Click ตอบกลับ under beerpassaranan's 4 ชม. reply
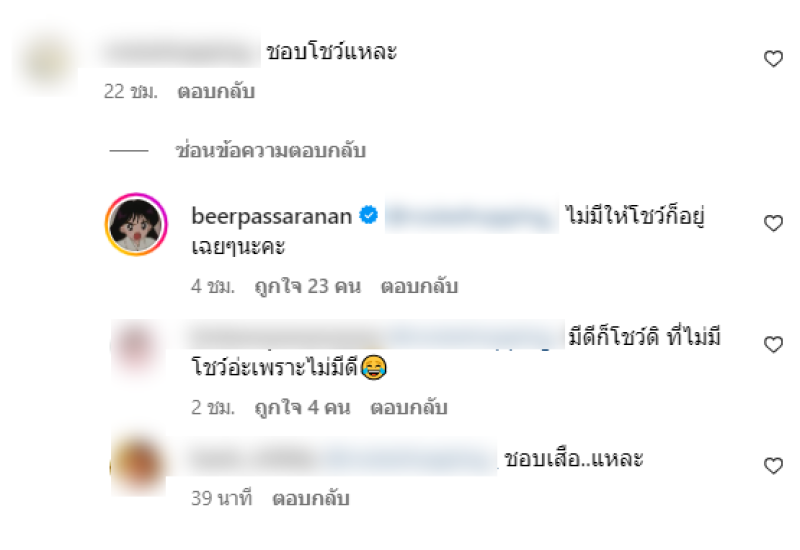 (419, 286)
